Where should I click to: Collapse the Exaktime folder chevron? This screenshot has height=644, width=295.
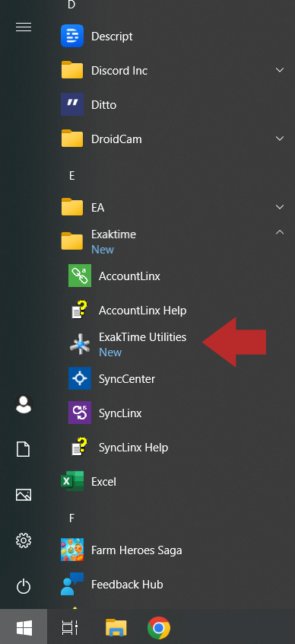[280, 232]
